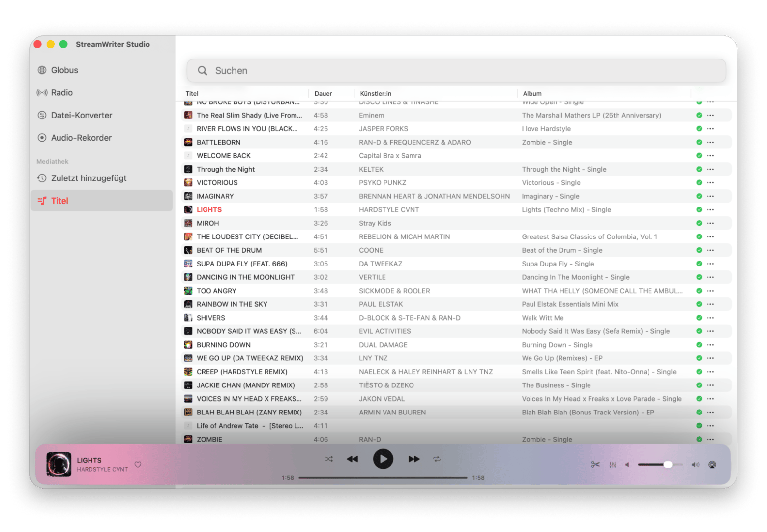Skip to the previous track
This screenshot has height=532, width=767.
point(353,459)
